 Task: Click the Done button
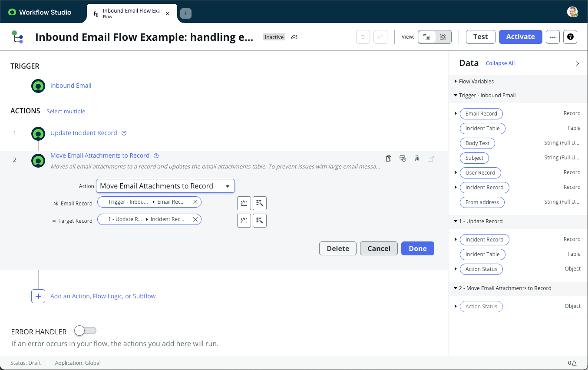pyautogui.click(x=418, y=248)
